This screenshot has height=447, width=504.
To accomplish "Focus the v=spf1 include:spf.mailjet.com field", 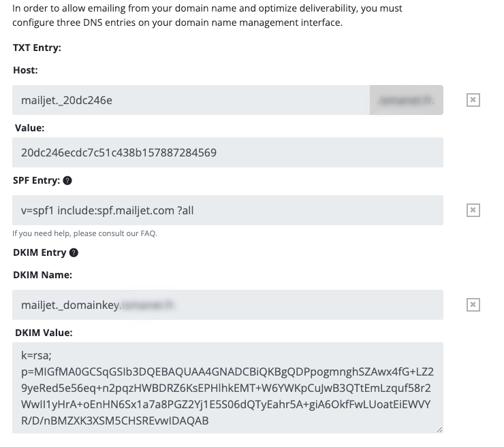I will [x=227, y=210].
